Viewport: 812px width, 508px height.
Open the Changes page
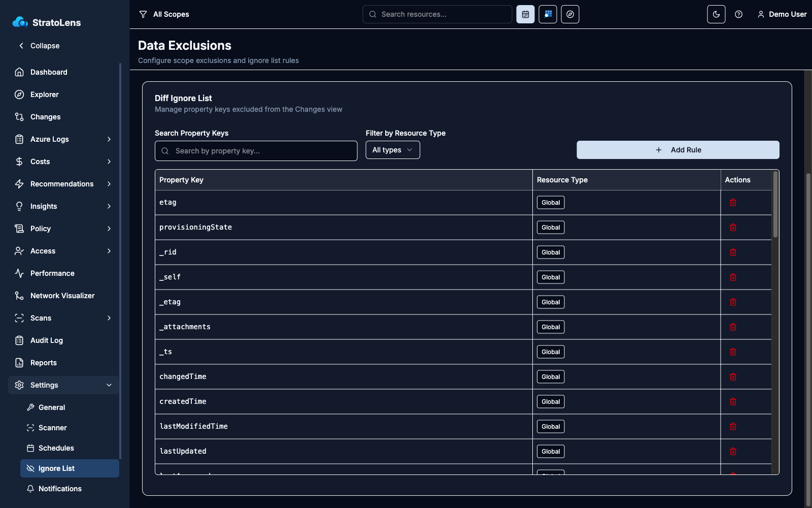point(63,117)
